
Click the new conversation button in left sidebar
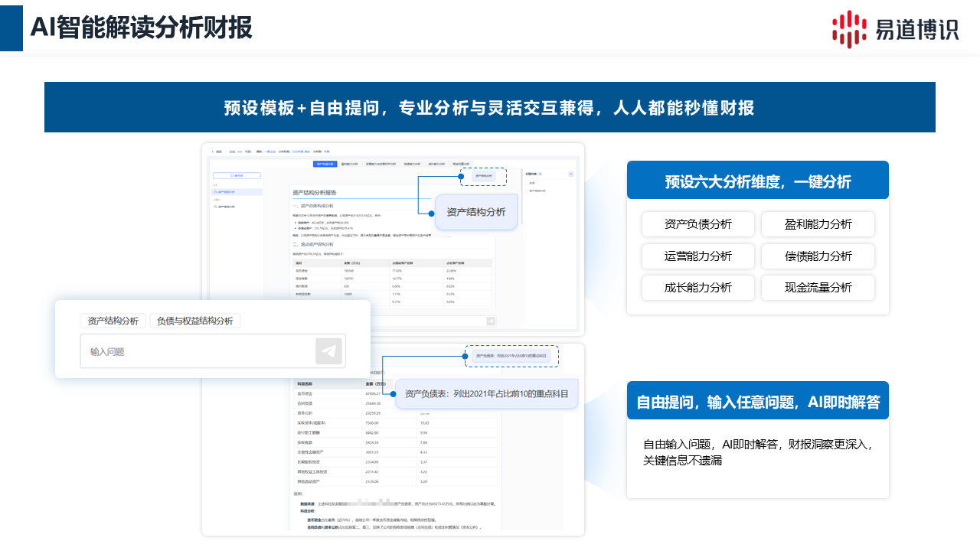(237, 175)
